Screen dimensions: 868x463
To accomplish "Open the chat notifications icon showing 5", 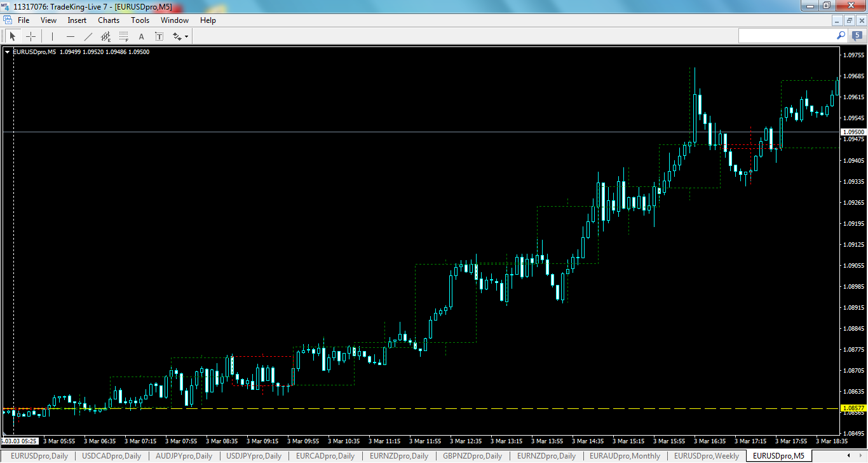I will pos(857,36).
